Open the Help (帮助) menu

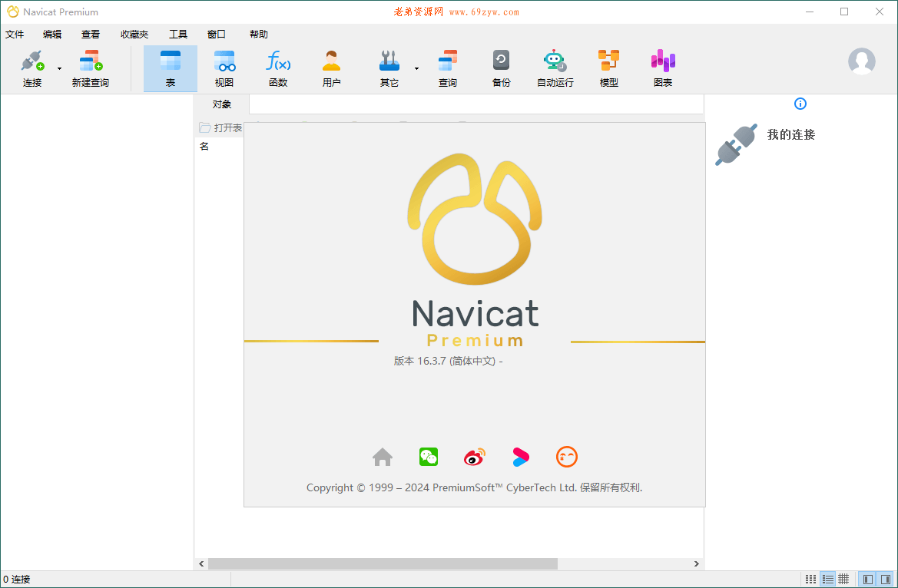tap(259, 35)
